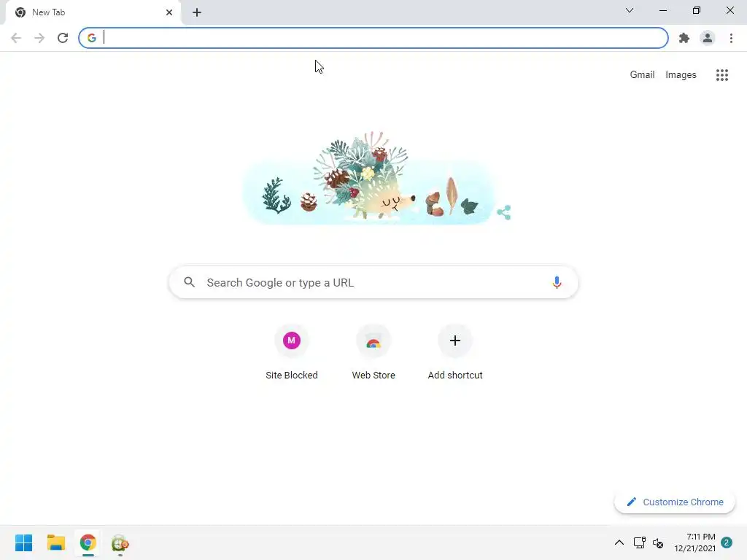Open File Explorer from the taskbar
Screen dimensions: 747x560
(x=55, y=542)
